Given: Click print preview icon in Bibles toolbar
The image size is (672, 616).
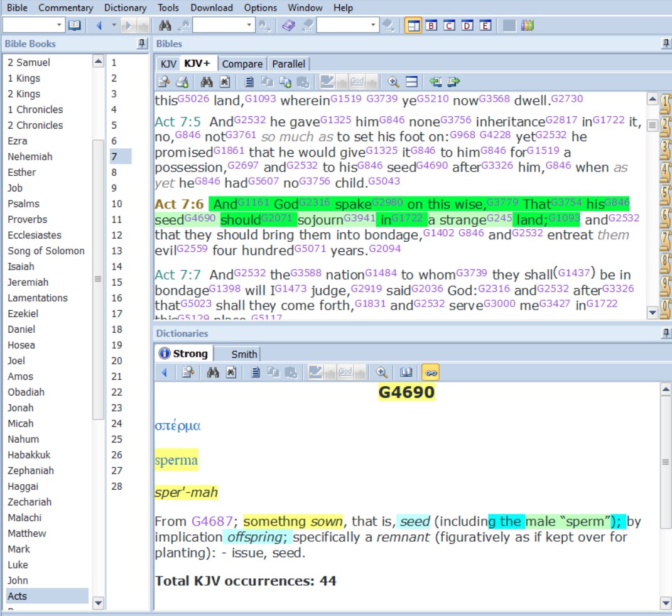Looking at the screenshot, I should coord(164,82).
